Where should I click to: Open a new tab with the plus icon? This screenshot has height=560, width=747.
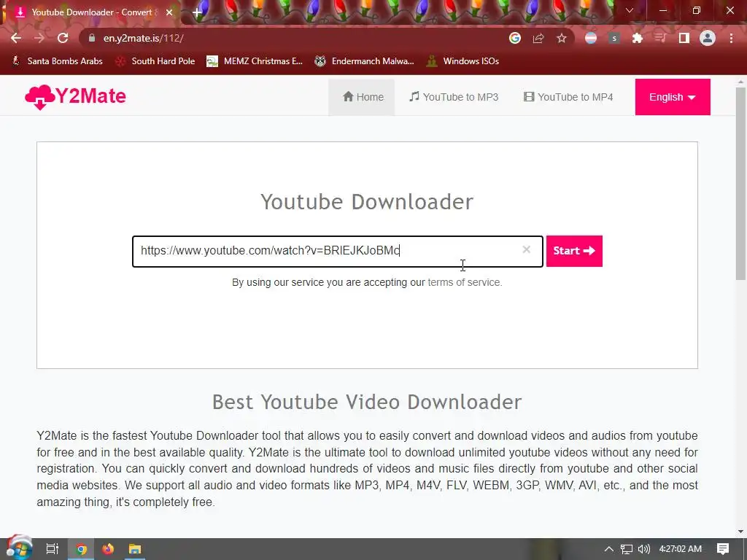197,12
